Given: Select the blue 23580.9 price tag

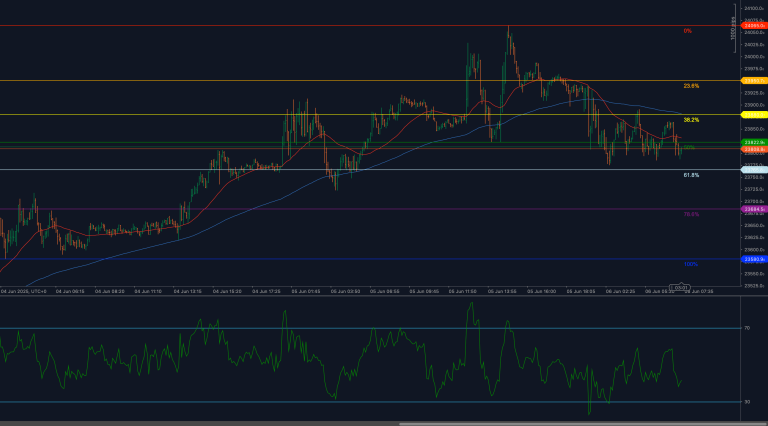Looking at the screenshot, I should point(754,259).
